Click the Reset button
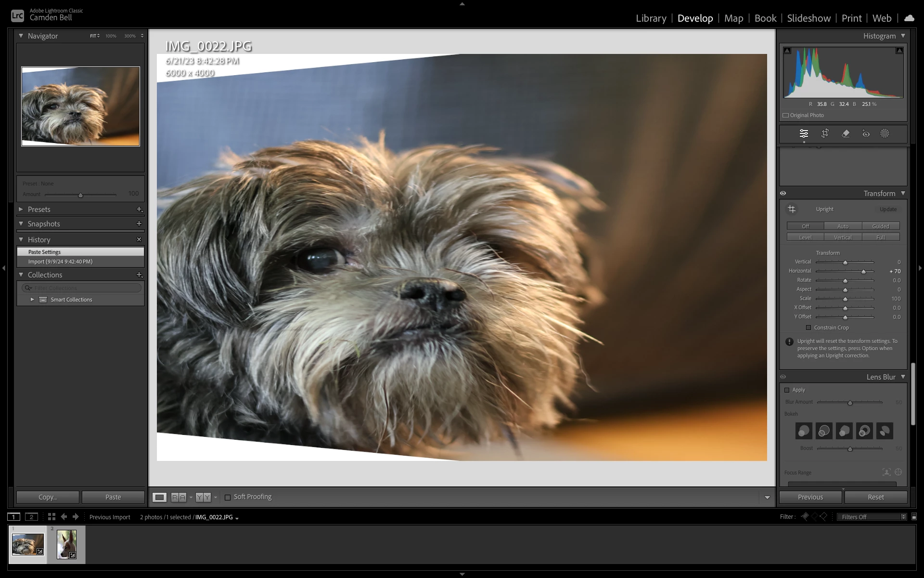This screenshot has height=578, width=924. coord(875,497)
